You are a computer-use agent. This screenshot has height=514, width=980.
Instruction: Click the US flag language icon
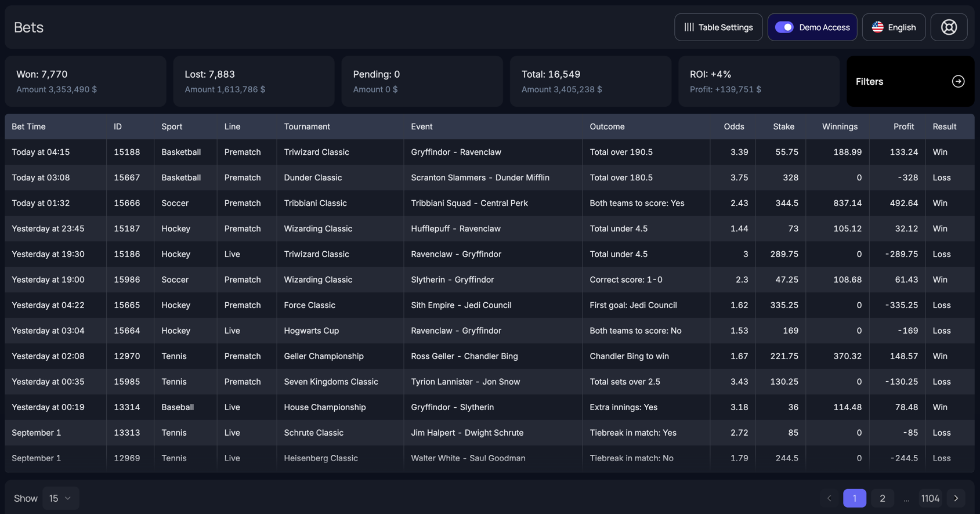click(877, 27)
